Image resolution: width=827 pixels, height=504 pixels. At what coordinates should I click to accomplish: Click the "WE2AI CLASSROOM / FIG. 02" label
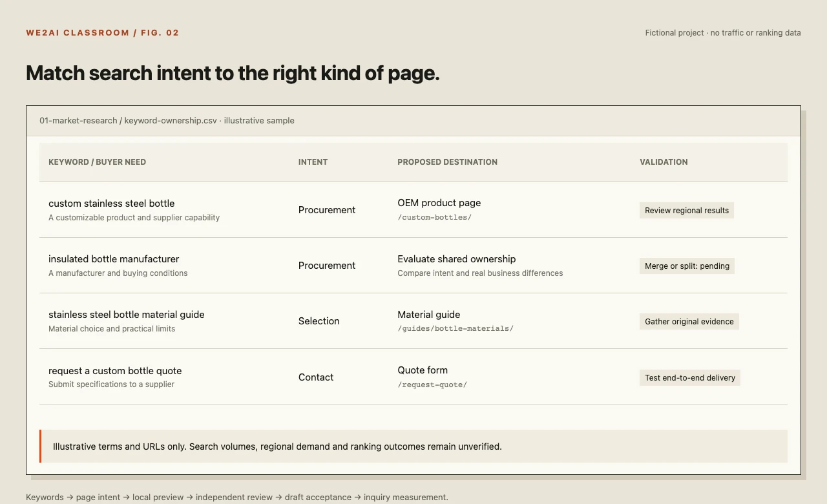pyautogui.click(x=103, y=33)
